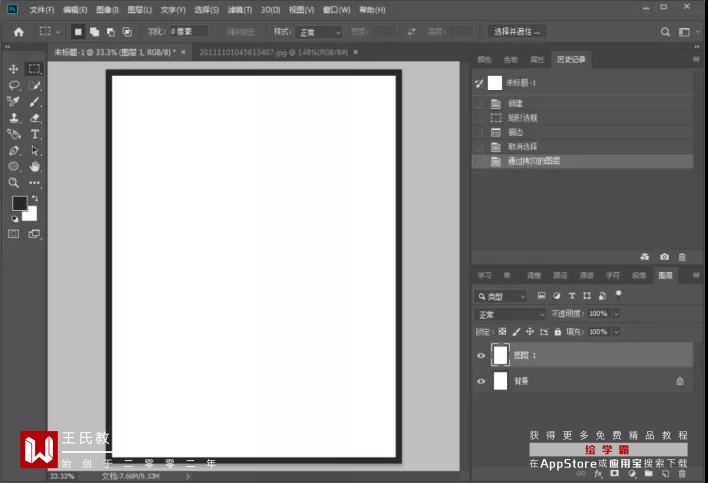This screenshot has height=483, width=708.
Task: Open the 填充 fill slider arrow
Action: pos(616,332)
